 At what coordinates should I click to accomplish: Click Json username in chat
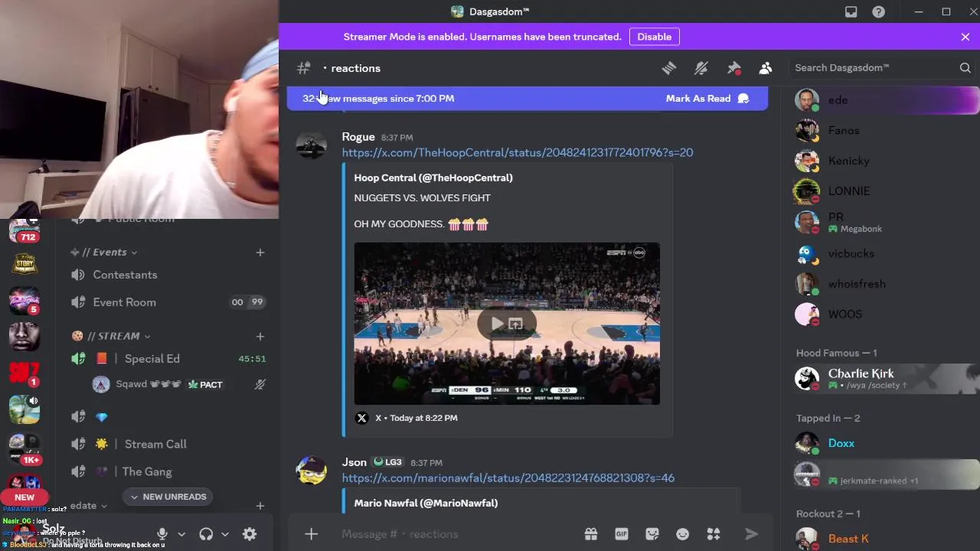coord(354,462)
